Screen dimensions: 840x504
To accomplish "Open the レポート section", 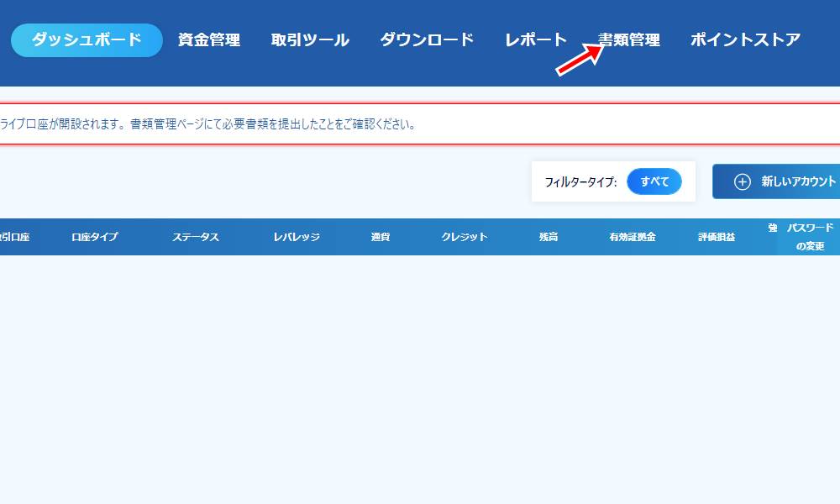I will coord(535,39).
